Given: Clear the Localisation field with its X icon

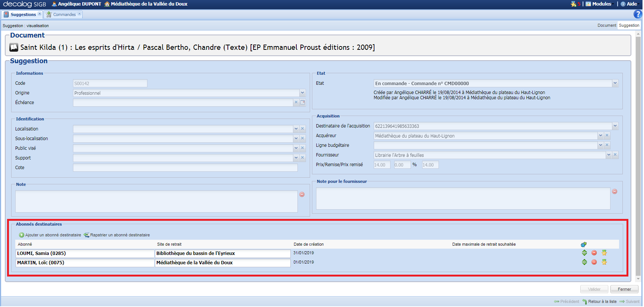Looking at the screenshot, I should pyautogui.click(x=303, y=129).
